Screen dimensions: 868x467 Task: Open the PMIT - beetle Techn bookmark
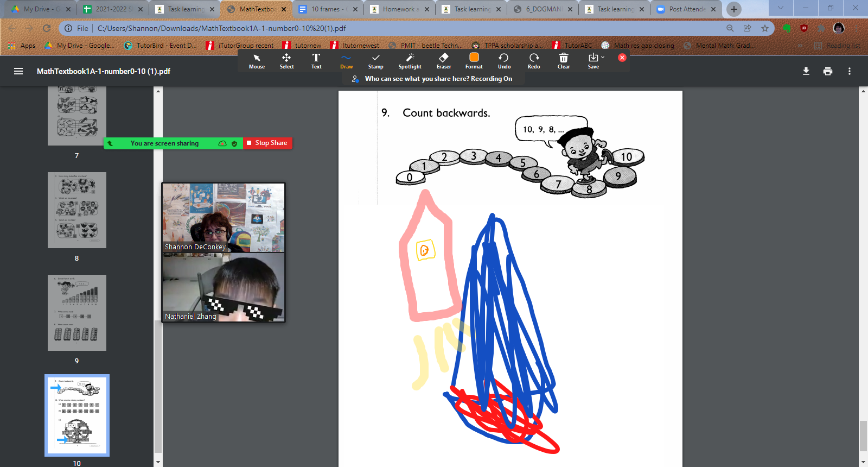click(426, 46)
